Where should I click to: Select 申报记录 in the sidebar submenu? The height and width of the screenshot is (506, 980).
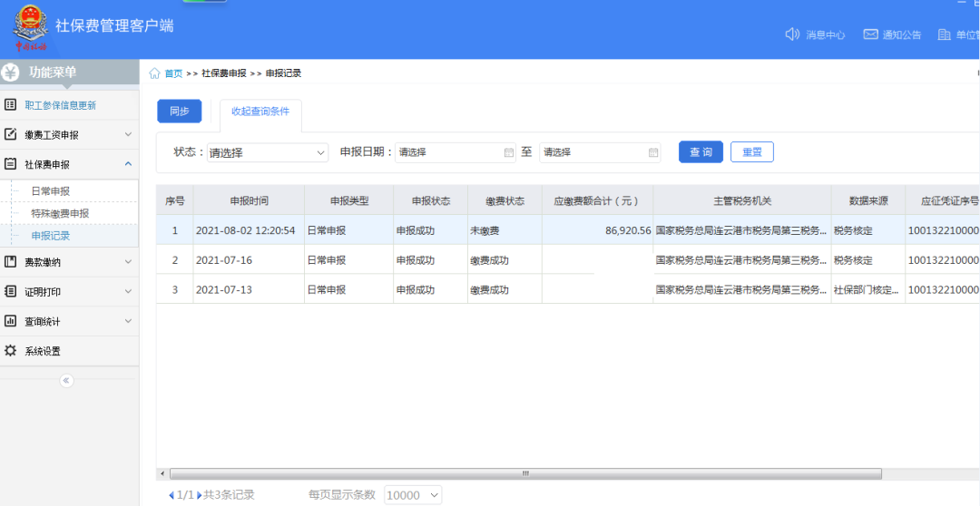coord(51,236)
